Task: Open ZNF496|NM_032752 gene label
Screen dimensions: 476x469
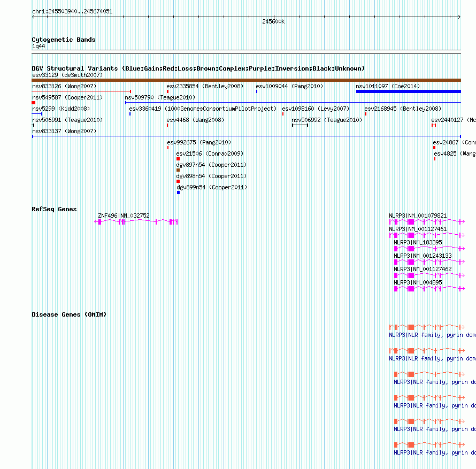Action: click(124, 216)
